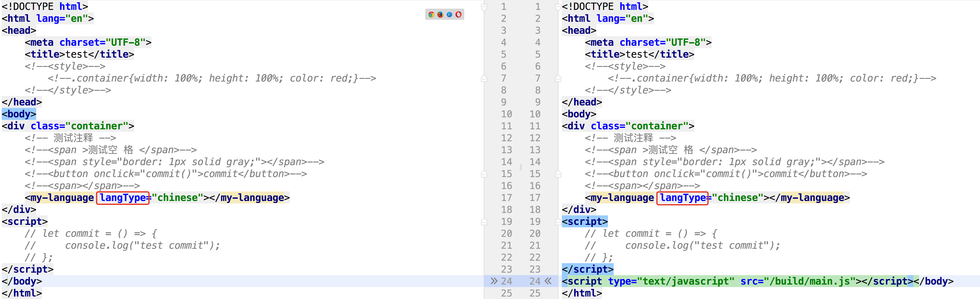Open the page preview in Opera
Viewport: 980px width, 299px height.
point(459,14)
